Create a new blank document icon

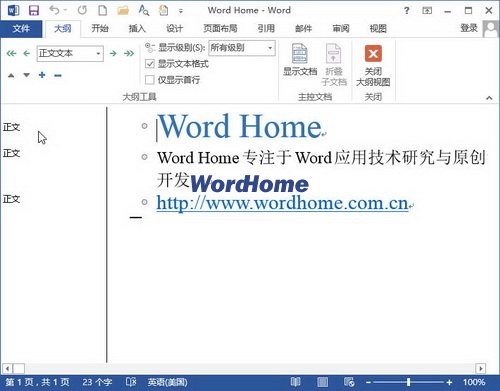102,10
